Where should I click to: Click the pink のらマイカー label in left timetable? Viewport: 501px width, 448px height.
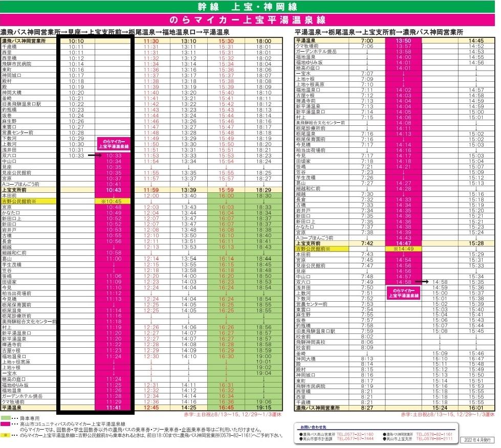[114, 144]
